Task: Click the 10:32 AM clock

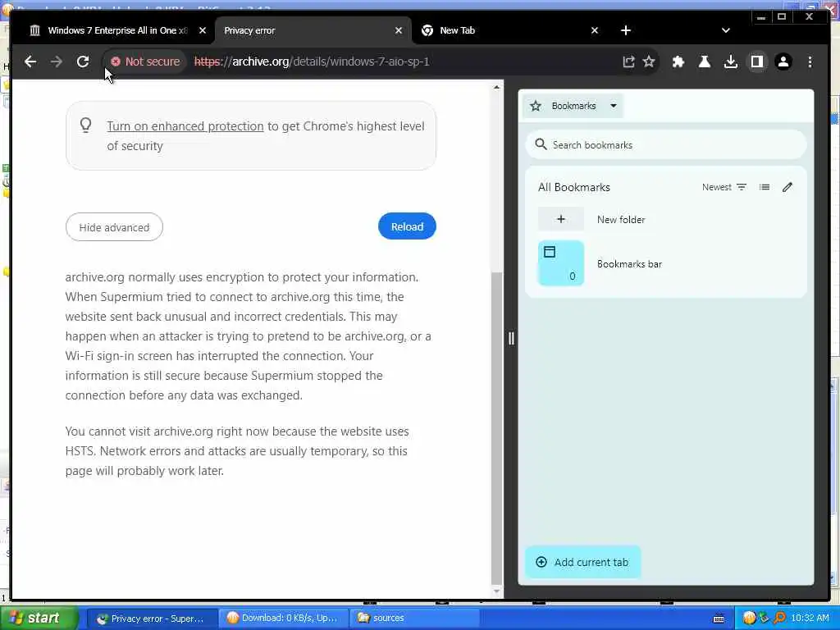Action: click(810, 619)
